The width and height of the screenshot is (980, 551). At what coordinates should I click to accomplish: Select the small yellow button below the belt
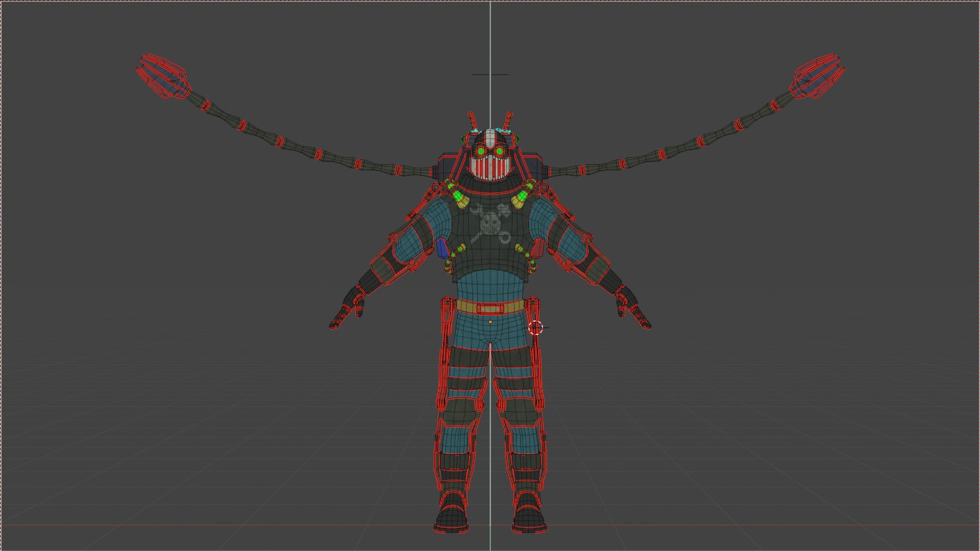[490, 322]
